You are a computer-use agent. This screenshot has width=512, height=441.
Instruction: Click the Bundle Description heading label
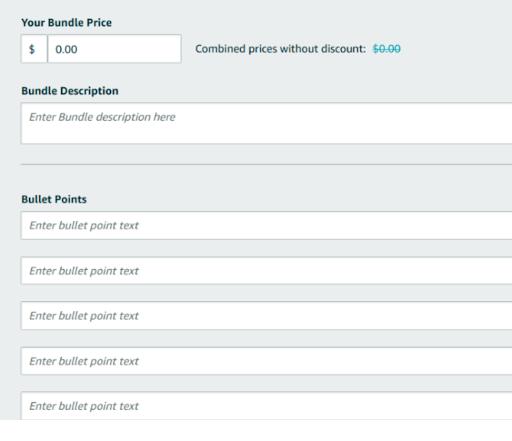coord(70,91)
